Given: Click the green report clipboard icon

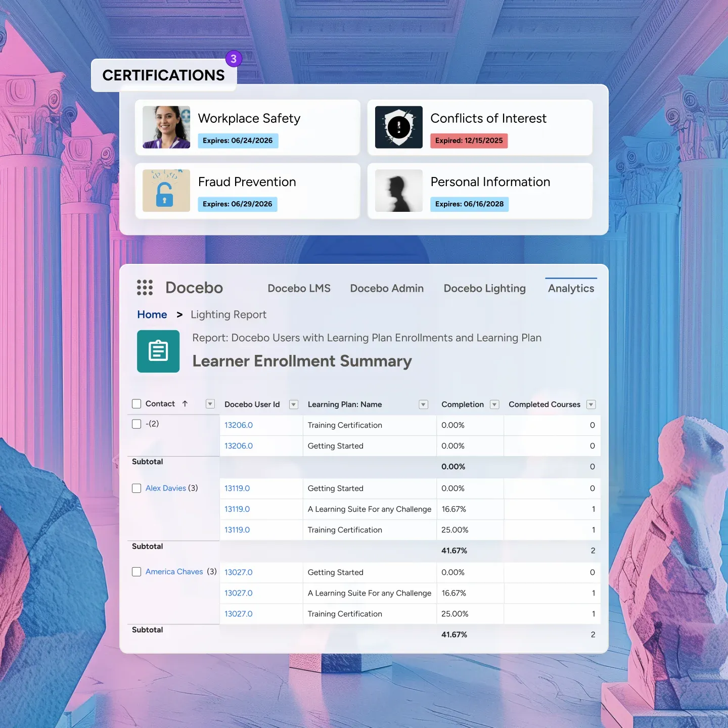Looking at the screenshot, I should point(158,351).
